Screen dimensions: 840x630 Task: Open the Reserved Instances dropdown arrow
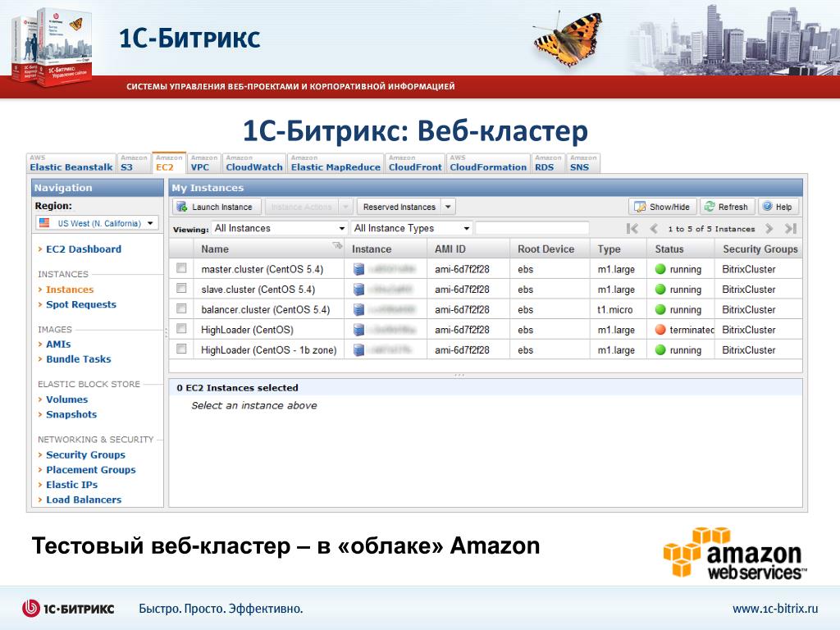coord(449,207)
